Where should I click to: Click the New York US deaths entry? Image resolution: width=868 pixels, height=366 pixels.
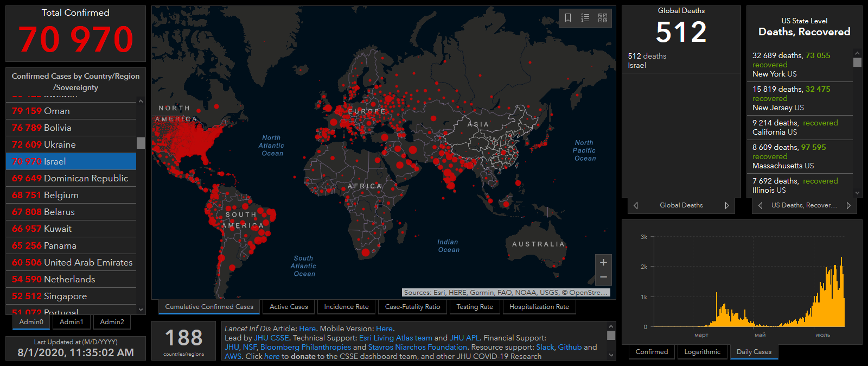point(800,65)
